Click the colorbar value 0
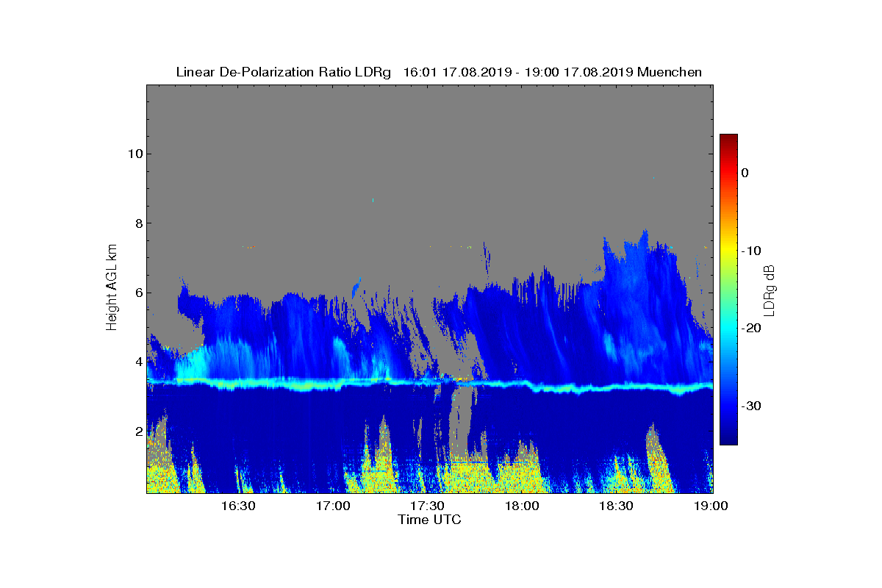Viewport: 882px width, 588px height. click(745, 173)
